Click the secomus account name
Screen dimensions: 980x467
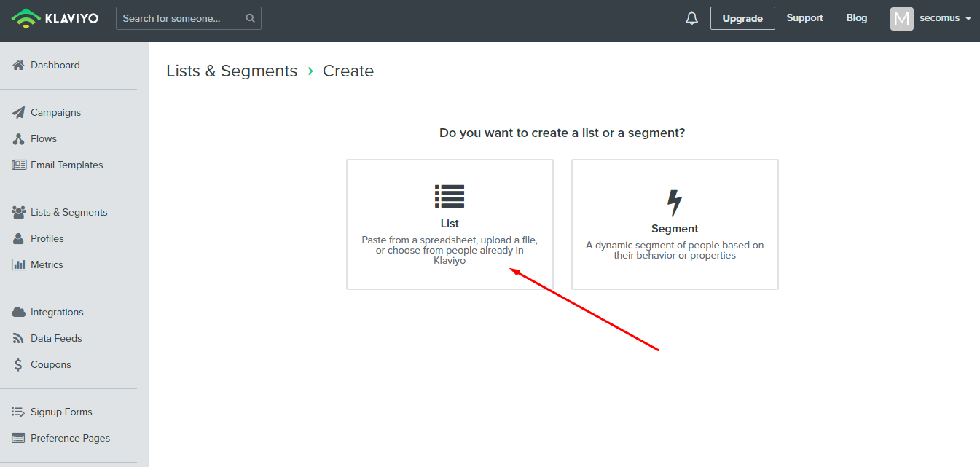(939, 18)
